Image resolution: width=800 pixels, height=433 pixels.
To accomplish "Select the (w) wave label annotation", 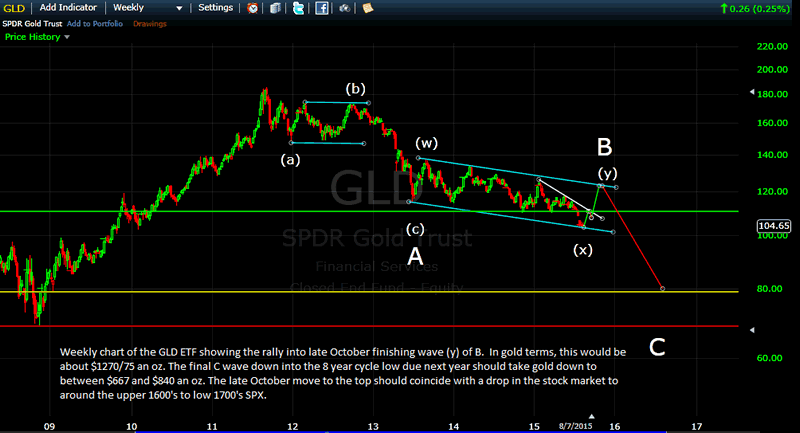I will coord(427,143).
